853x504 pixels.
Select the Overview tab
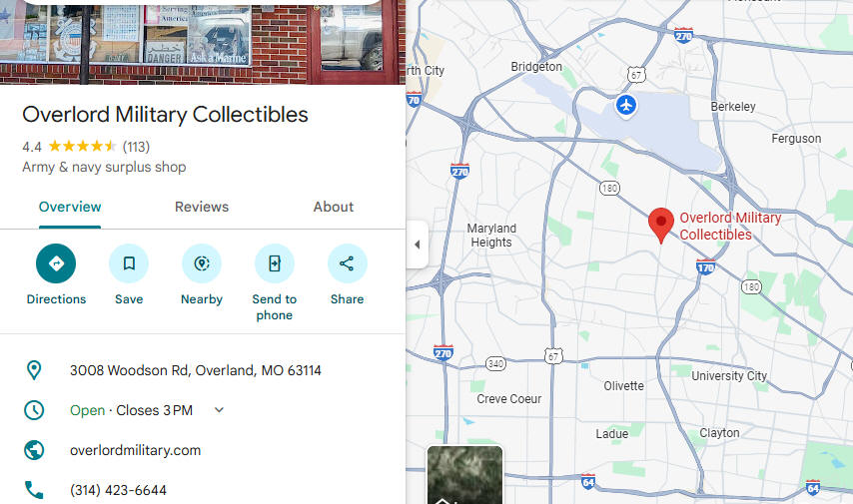[x=70, y=208]
